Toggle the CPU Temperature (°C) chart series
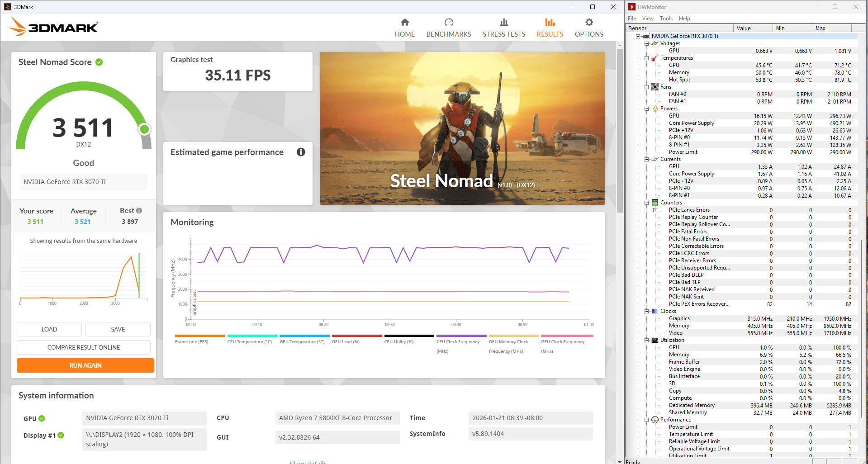The width and height of the screenshot is (868, 464). click(x=252, y=339)
